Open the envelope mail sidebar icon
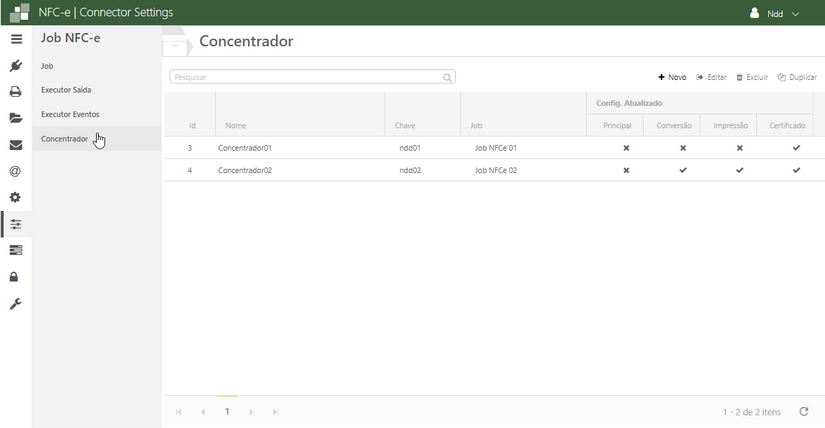Viewport: 825px width, 428px height. point(15,145)
